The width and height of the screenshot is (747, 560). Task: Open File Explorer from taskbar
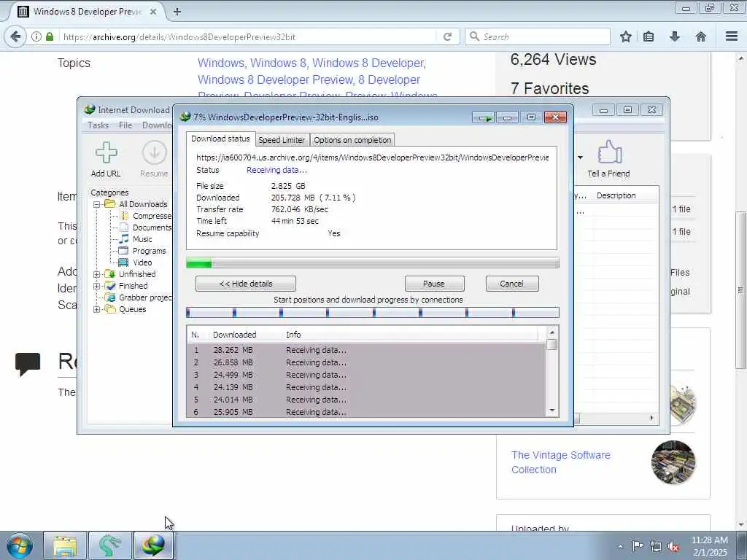[65, 546]
